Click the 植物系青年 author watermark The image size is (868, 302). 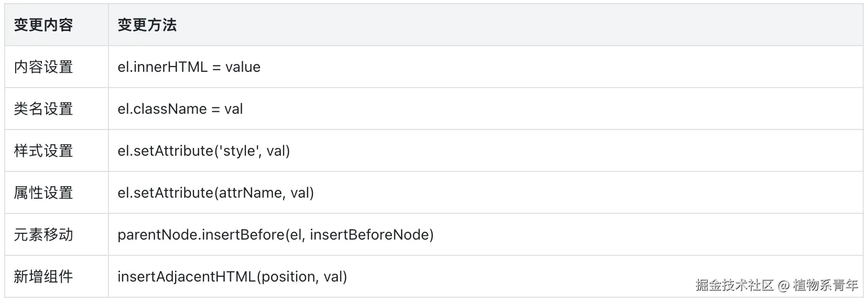pyautogui.click(x=826, y=285)
